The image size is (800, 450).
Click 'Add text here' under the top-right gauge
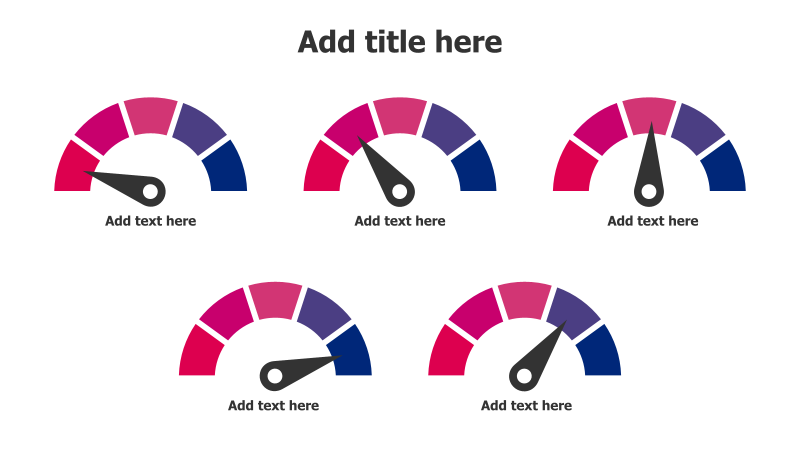tap(653, 221)
